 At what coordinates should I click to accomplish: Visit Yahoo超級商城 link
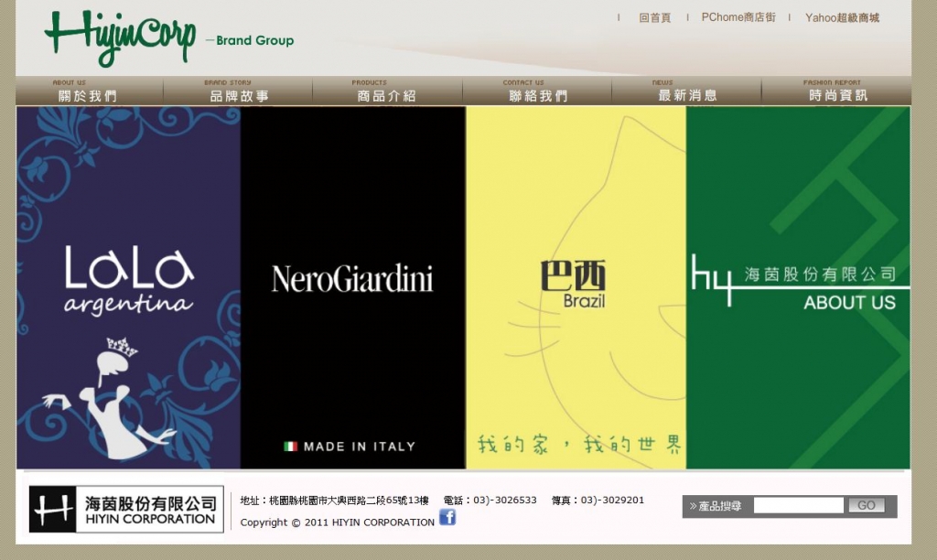tap(842, 18)
